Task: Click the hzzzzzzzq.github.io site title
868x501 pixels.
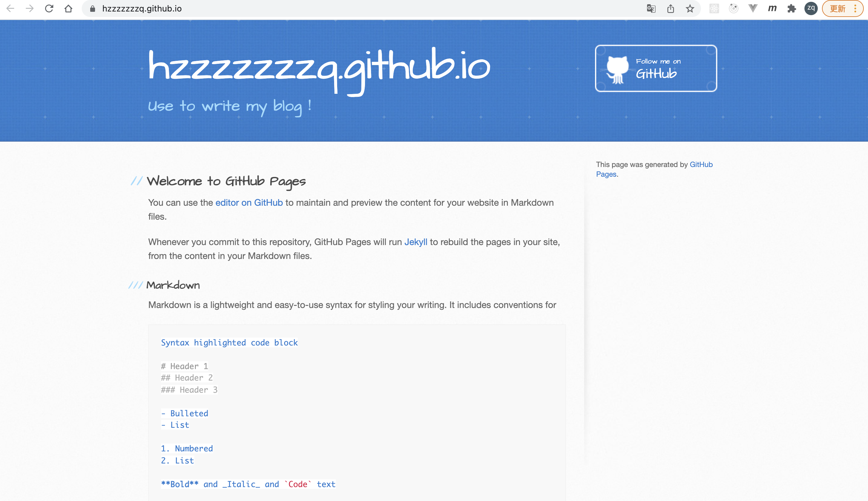Action: [x=319, y=67]
